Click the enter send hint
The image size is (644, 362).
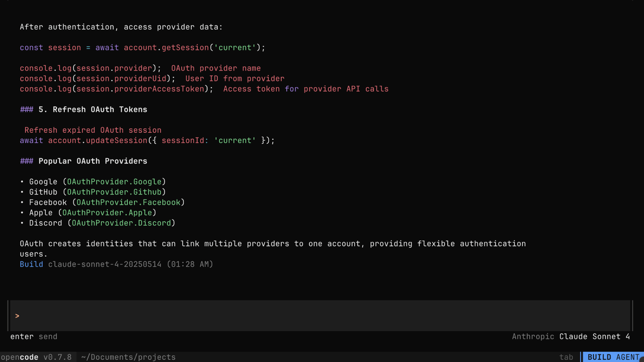coord(34,336)
